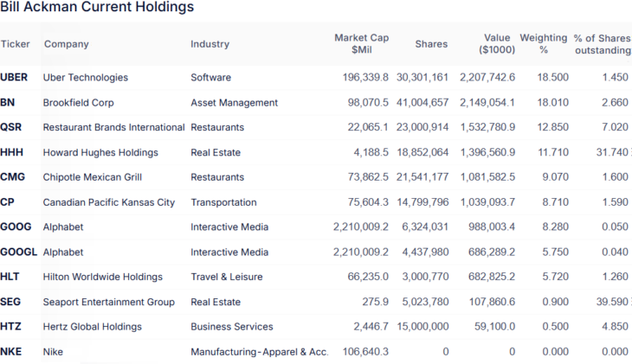Open the GOOG ticker link
The width and height of the screenshot is (632, 364).
(x=16, y=227)
